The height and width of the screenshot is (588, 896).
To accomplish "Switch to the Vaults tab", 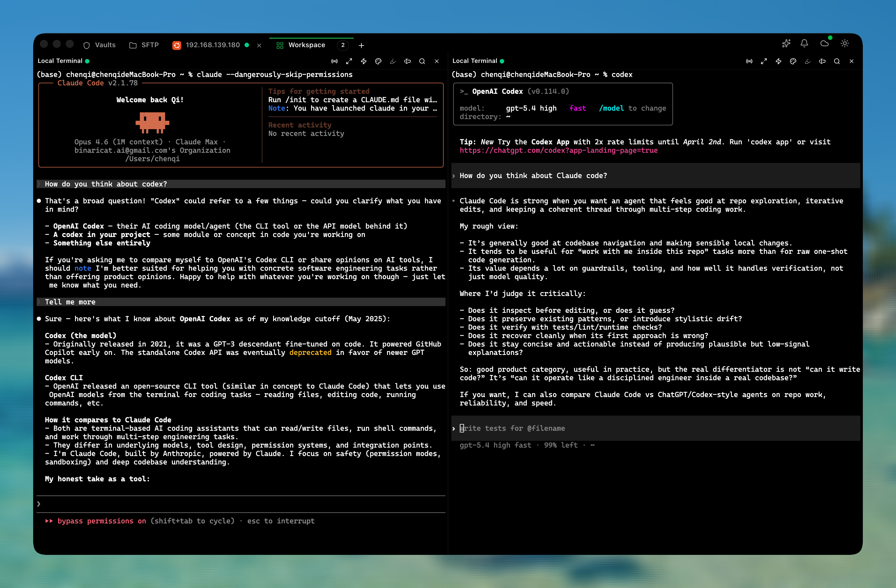I will (99, 45).
